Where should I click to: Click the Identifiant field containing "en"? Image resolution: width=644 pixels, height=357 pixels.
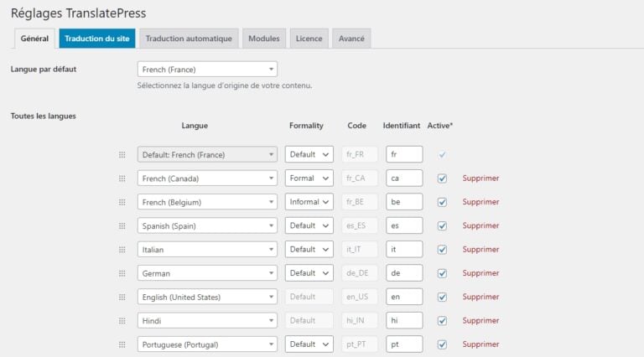click(404, 297)
